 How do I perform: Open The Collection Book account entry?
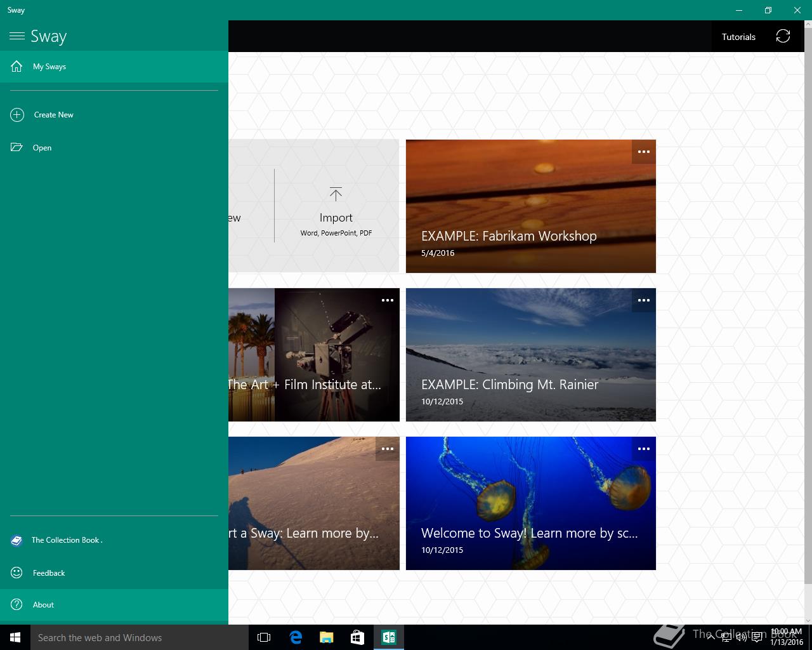coord(114,540)
